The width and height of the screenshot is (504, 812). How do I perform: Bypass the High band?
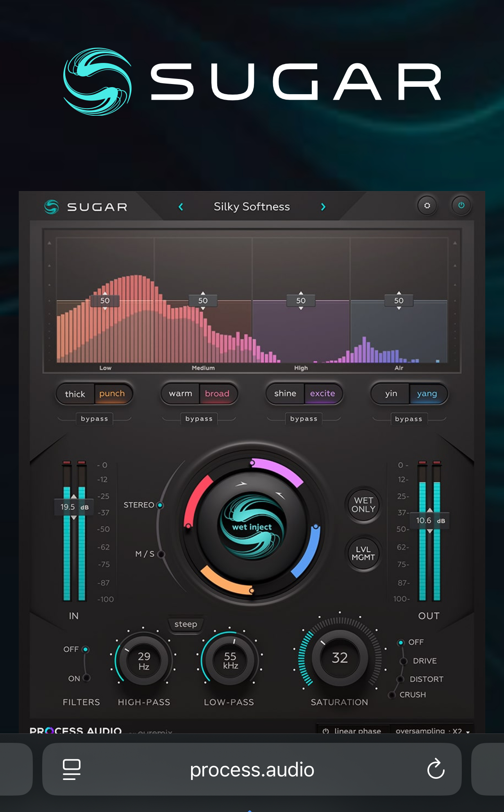(x=304, y=419)
